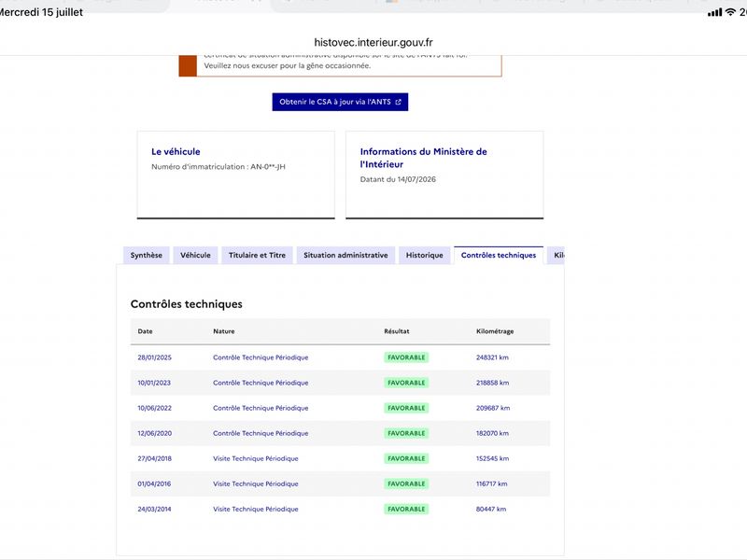Click the mileage value 80447 km
The image size is (747, 560).
click(491, 509)
